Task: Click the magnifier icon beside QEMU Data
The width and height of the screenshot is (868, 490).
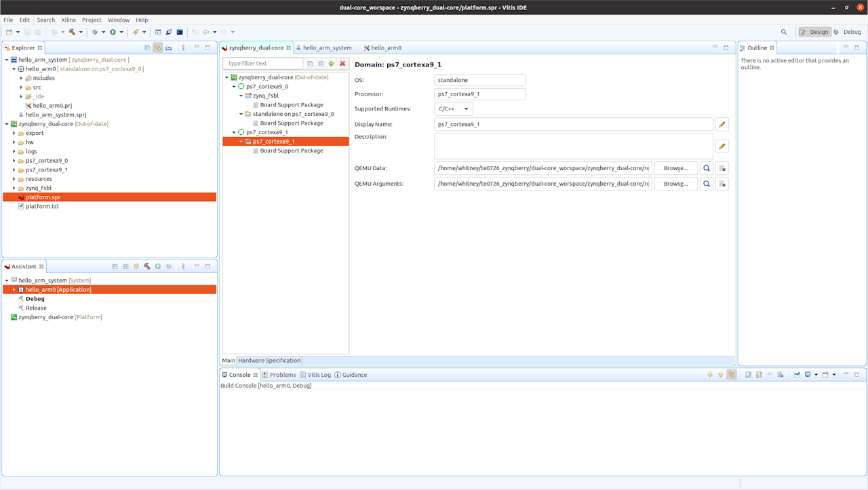Action: pos(706,168)
